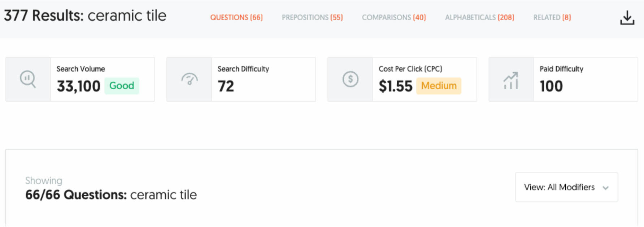
Task: Click the orange Medium CPC badge
Action: [x=439, y=86]
